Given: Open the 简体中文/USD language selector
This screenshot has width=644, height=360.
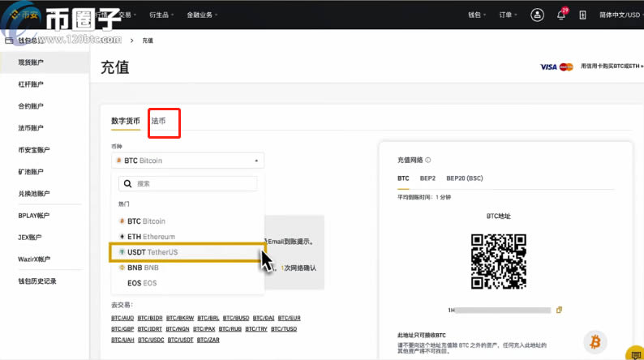Looking at the screenshot, I should [620, 15].
